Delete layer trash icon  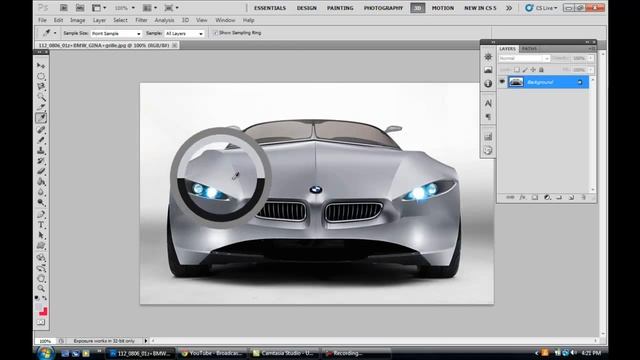(x=584, y=198)
